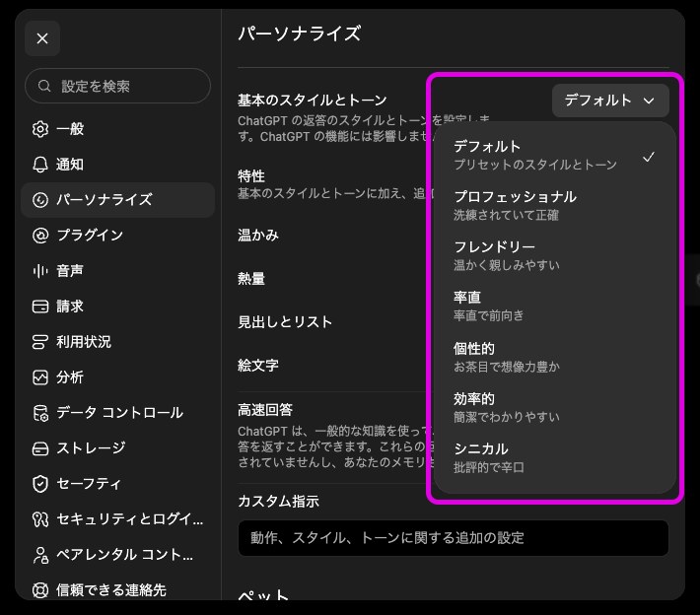Collapse the デフォルト style dropdown button
Screen dimensions: 700x615
pyautogui.click(x=610, y=101)
